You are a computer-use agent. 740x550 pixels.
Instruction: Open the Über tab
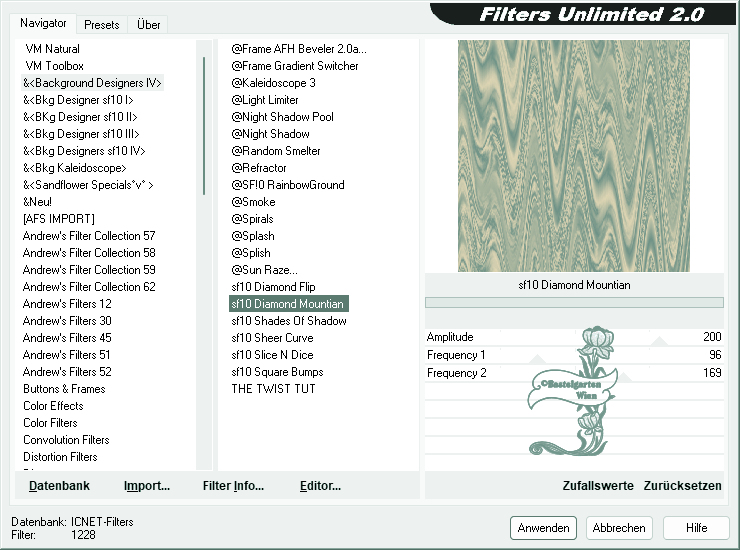coord(148,25)
